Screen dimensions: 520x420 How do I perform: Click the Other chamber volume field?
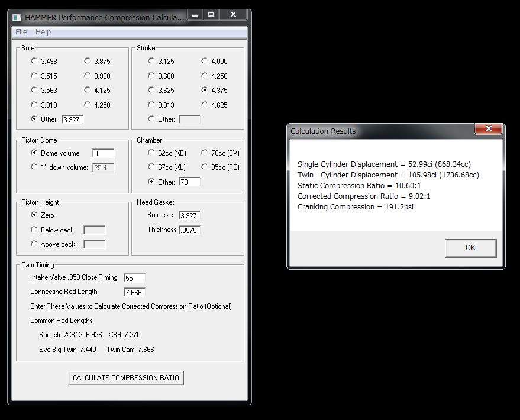pyautogui.click(x=189, y=182)
